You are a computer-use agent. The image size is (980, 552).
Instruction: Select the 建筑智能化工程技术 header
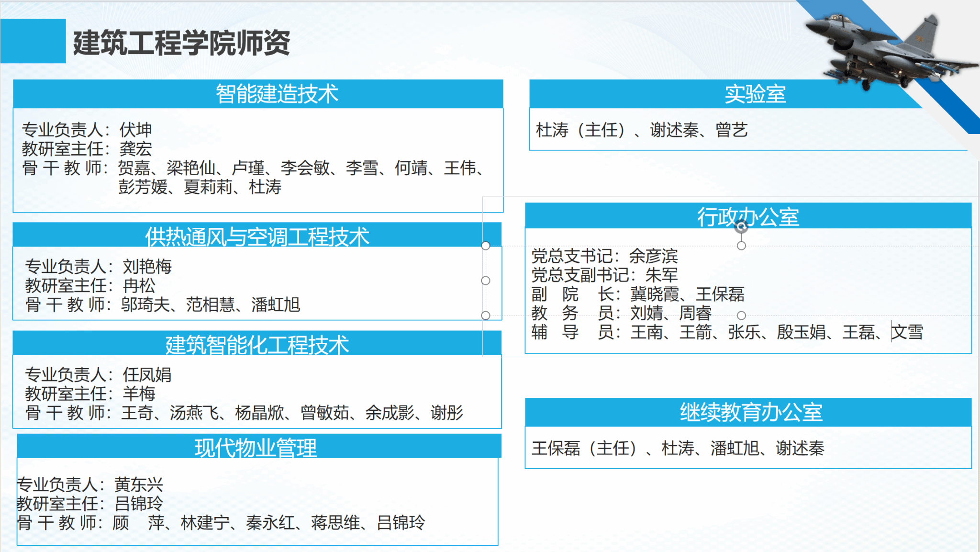coord(257,344)
